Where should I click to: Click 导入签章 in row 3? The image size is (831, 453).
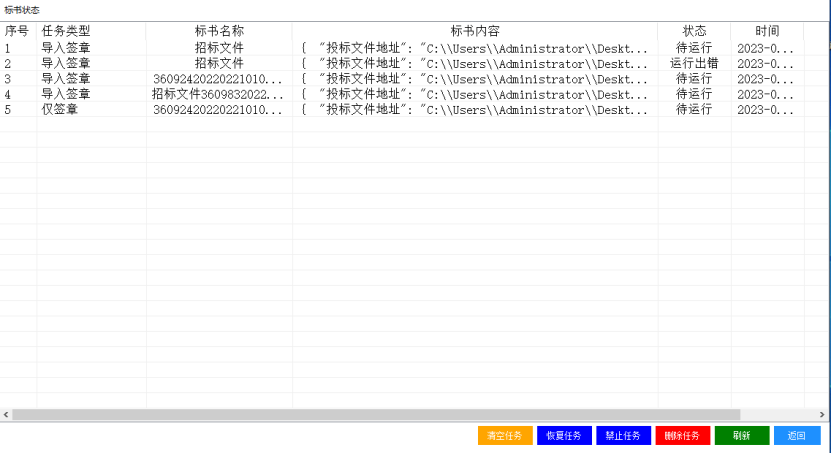(x=66, y=79)
